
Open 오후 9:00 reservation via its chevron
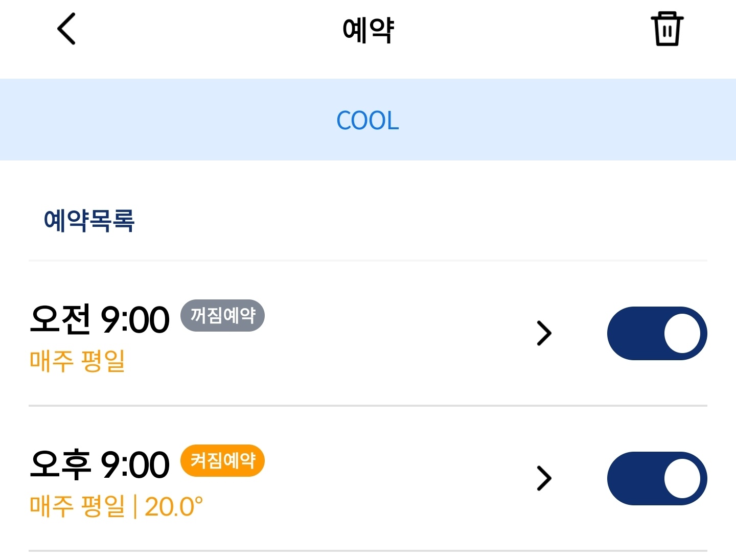tap(544, 479)
